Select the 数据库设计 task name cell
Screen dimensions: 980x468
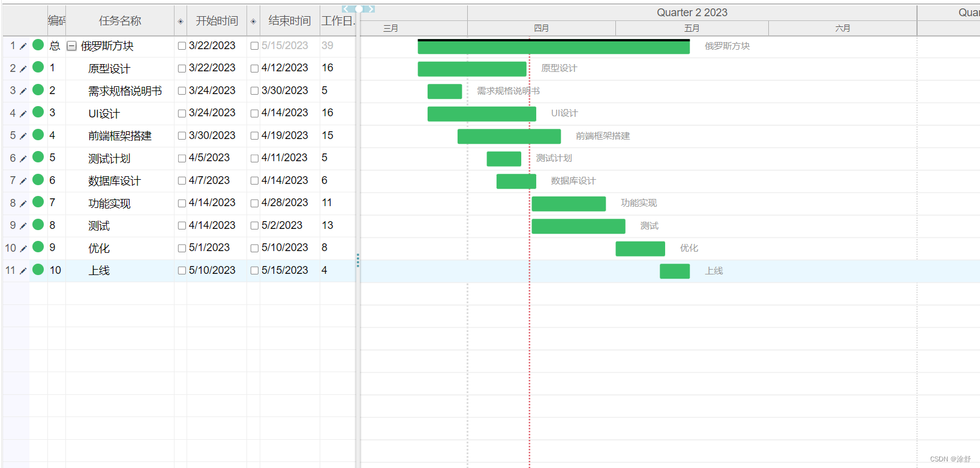120,181
